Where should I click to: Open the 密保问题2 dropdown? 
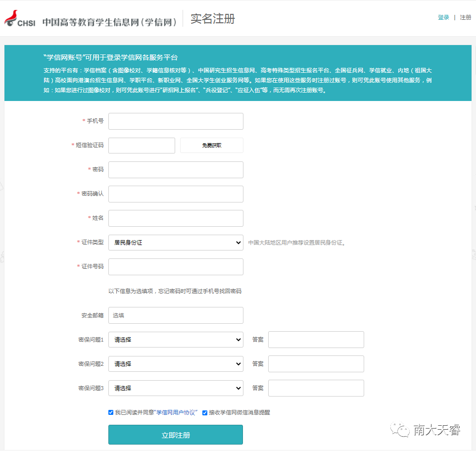point(176,364)
